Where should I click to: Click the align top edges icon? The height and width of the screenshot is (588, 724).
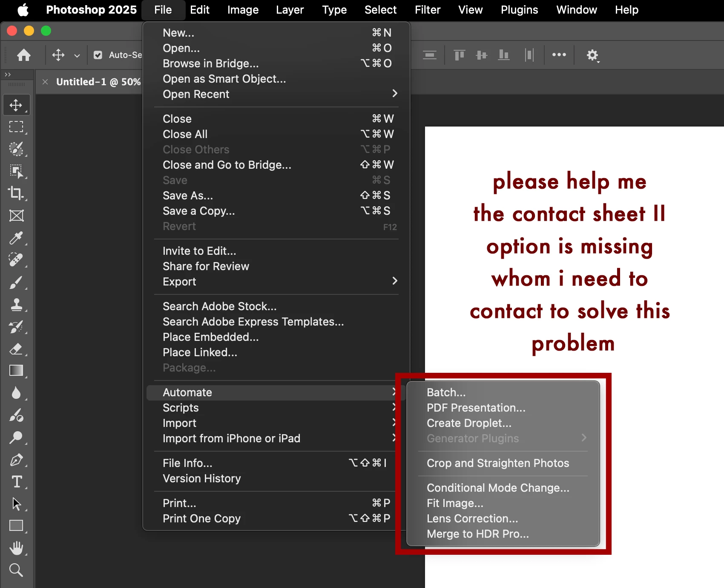[459, 55]
